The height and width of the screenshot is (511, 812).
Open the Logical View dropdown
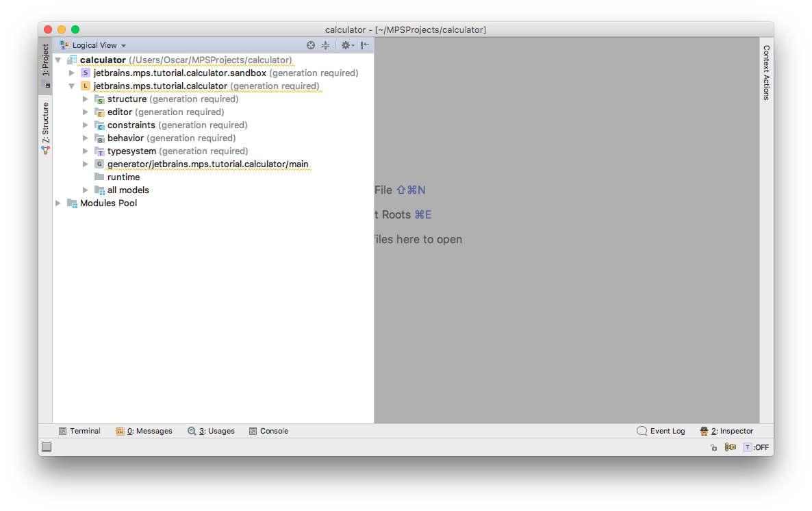94,45
